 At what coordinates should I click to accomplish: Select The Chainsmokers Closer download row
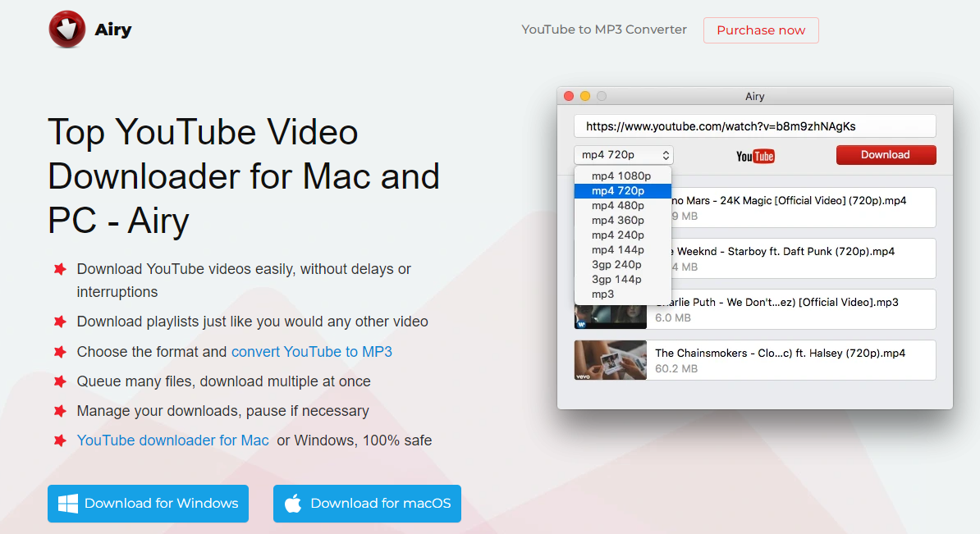755,360
